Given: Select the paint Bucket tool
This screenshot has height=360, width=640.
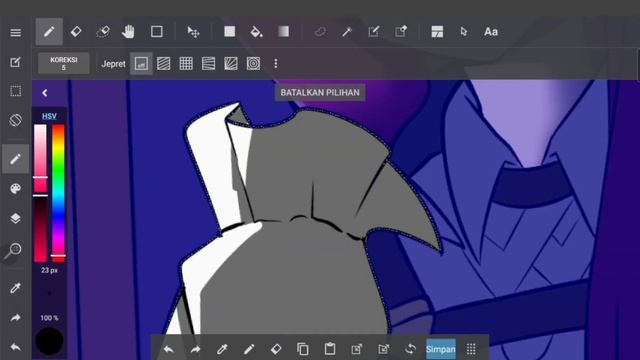Looking at the screenshot, I should [256, 32].
